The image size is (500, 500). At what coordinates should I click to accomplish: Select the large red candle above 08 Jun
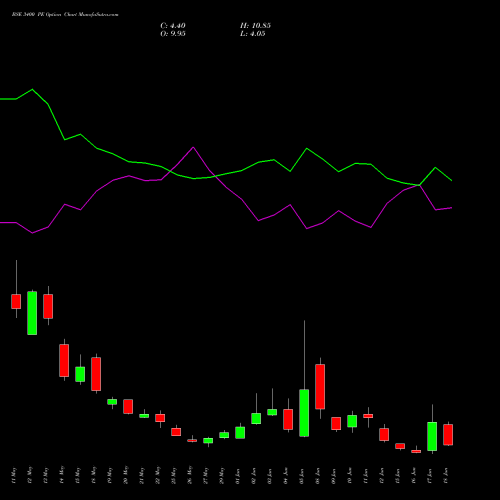pos(320,386)
